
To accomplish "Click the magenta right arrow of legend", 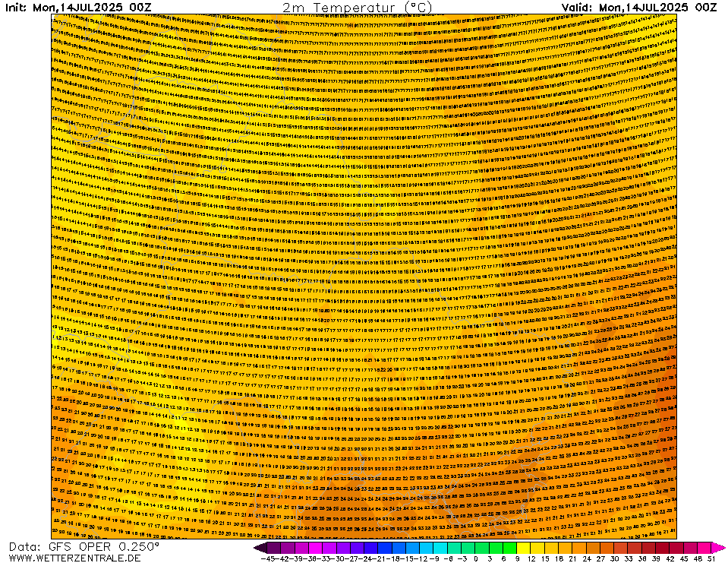I will (x=718, y=548).
